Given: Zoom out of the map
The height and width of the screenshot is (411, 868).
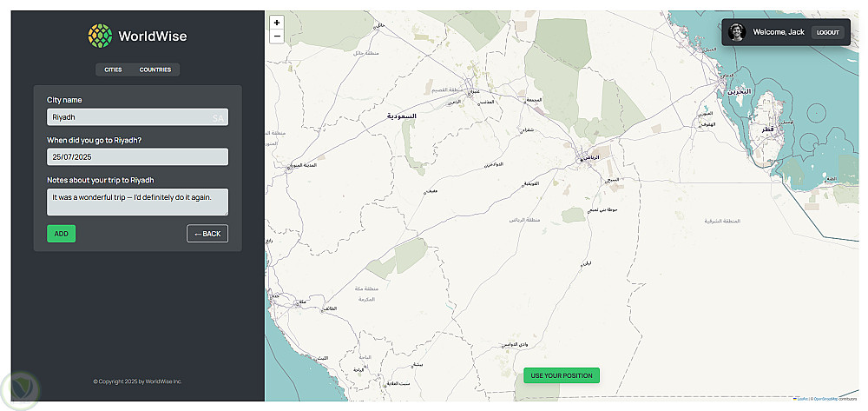Looking at the screenshot, I should (x=276, y=36).
